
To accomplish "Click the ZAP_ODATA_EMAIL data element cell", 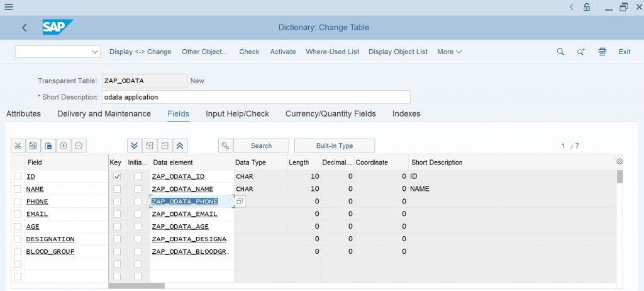I will pos(192,214).
